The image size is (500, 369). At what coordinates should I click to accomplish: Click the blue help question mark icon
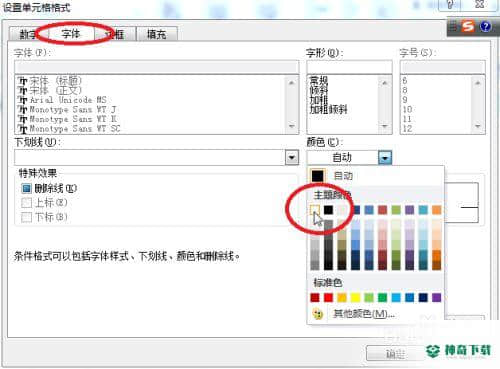pyautogui.click(x=485, y=27)
